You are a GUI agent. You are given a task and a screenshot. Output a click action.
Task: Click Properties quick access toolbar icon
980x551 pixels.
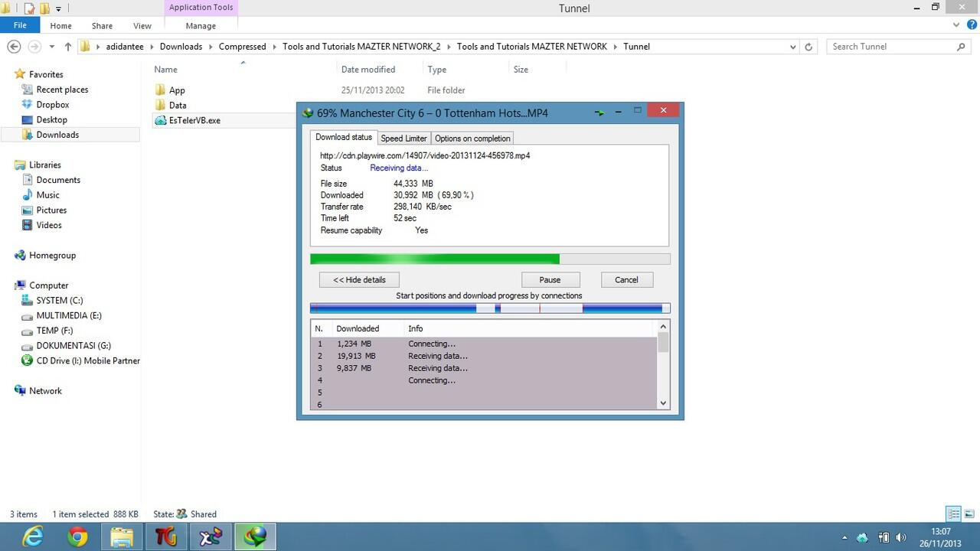pos(30,8)
